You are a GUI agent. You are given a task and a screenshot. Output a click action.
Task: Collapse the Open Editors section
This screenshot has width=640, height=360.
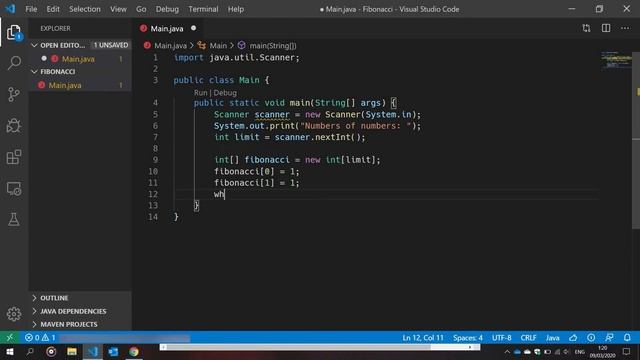pos(34,45)
